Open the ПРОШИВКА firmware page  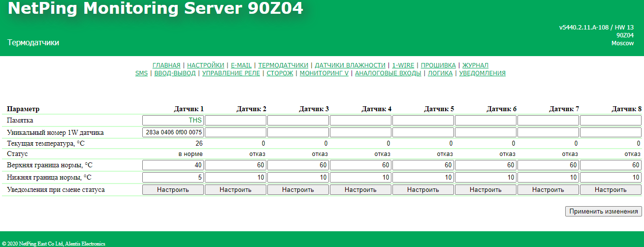tap(438, 65)
